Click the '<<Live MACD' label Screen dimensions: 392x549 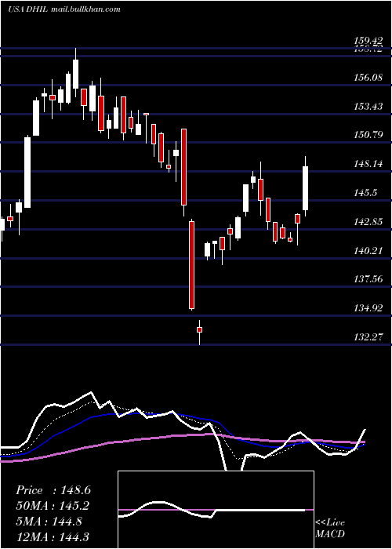click(x=330, y=529)
